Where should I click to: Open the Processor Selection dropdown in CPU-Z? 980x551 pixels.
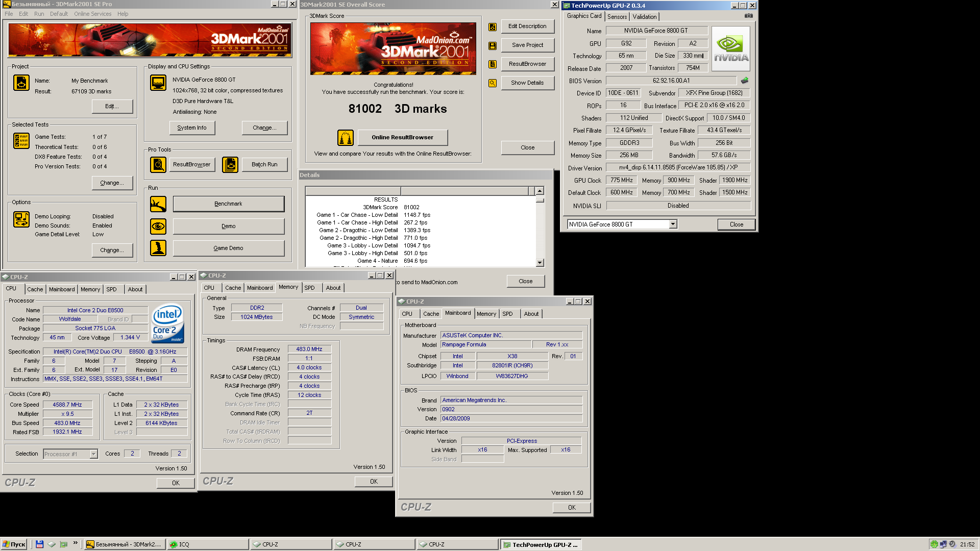pos(93,454)
